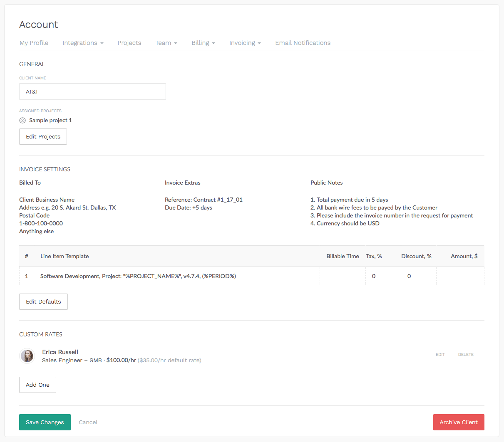Open the Team dropdown menu
Viewport: 504px width, 442px height.
166,43
